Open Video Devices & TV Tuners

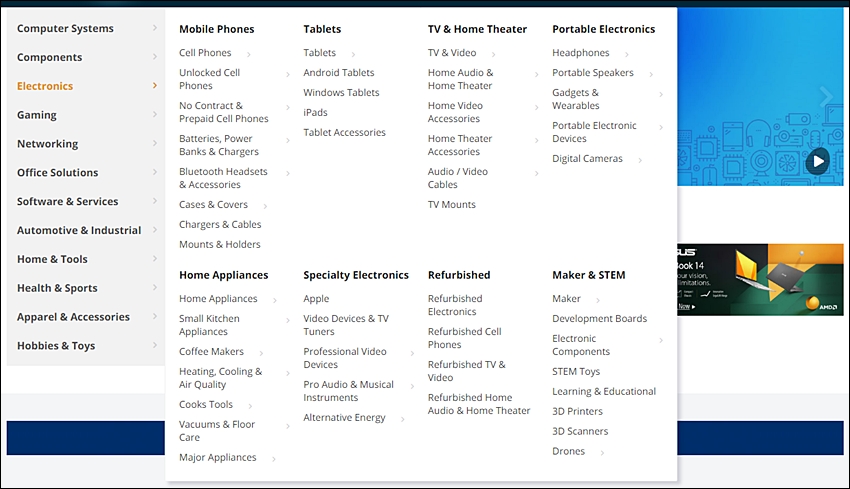346,325
